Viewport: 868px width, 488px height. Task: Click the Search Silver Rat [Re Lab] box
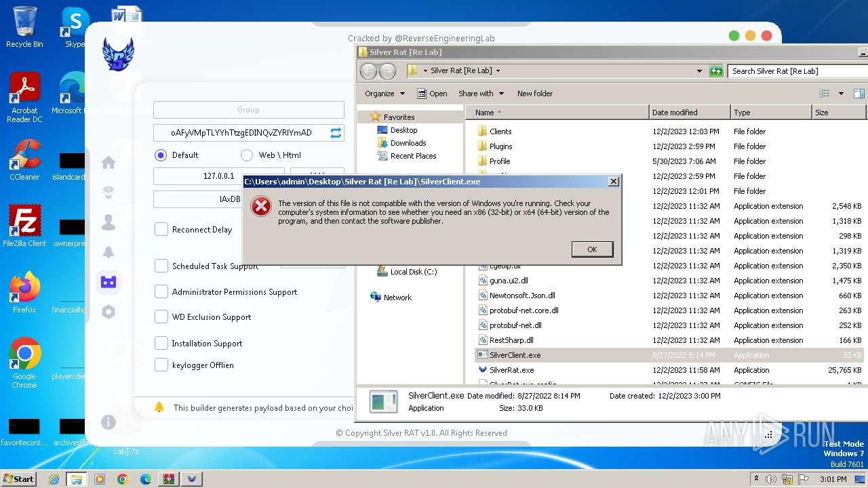[x=797, y=70]
